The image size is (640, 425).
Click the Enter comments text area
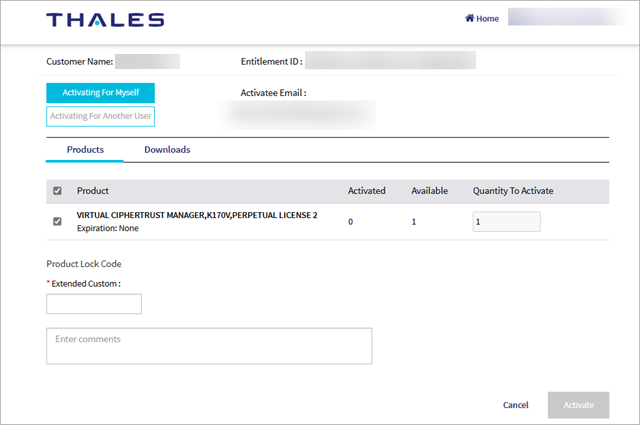coord(209,346)
